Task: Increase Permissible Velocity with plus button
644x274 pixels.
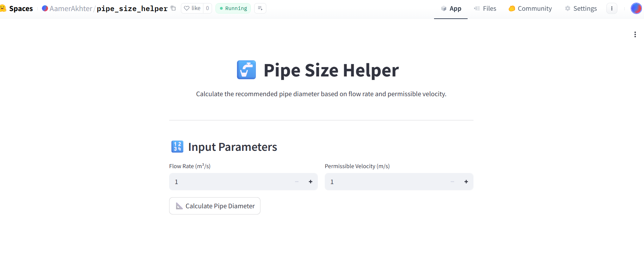Action: pos(466,182)
